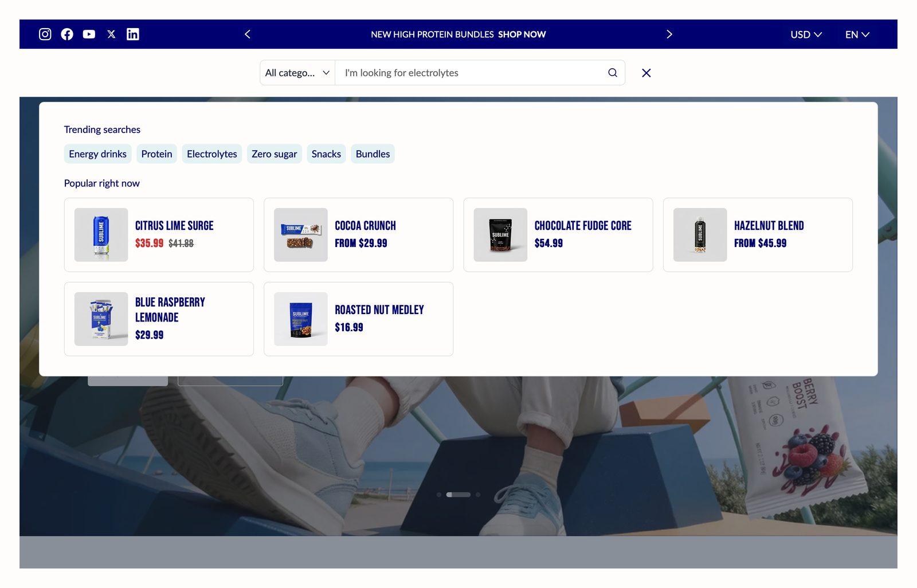Screen dimensions: 917x588
Task: Select the Electrolytes trending search
Action: click(212, 154)
